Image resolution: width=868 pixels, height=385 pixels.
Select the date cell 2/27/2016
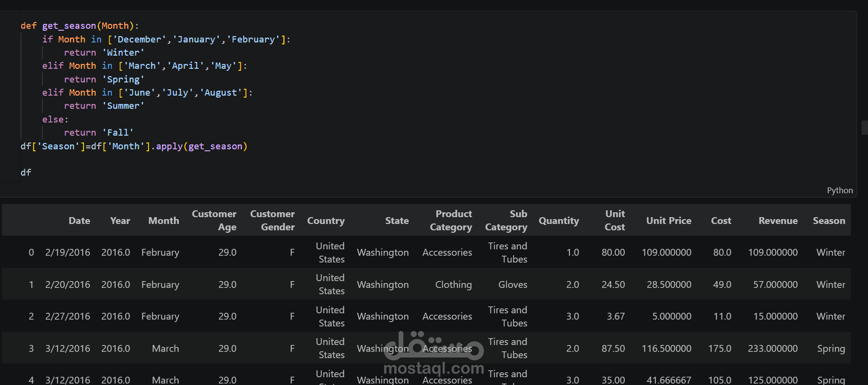(67, 316)
